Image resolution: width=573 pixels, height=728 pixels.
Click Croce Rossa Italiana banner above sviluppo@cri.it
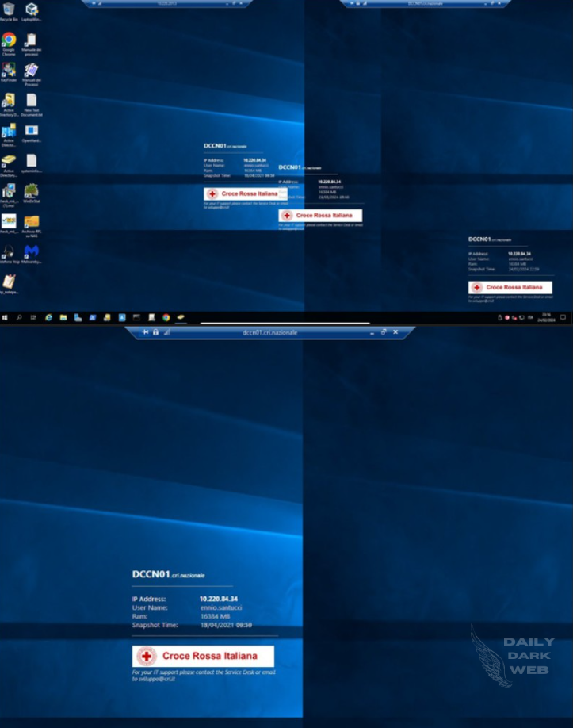(203, 656)
